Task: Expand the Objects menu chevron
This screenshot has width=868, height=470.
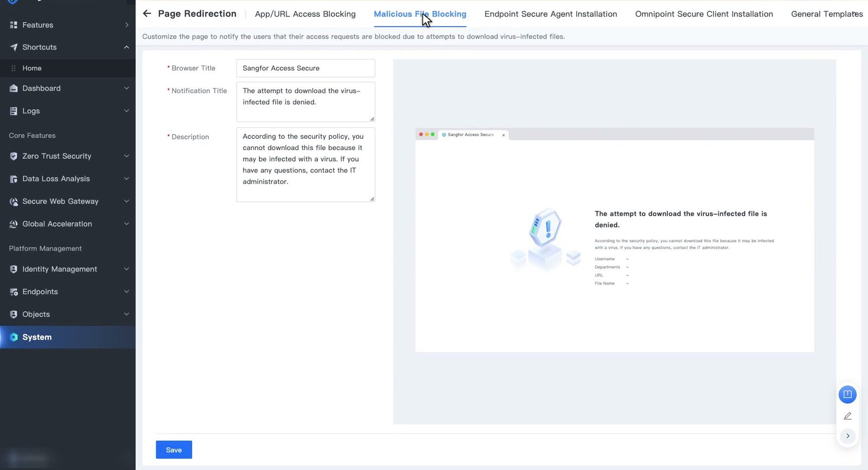Action: pos(126,314)
